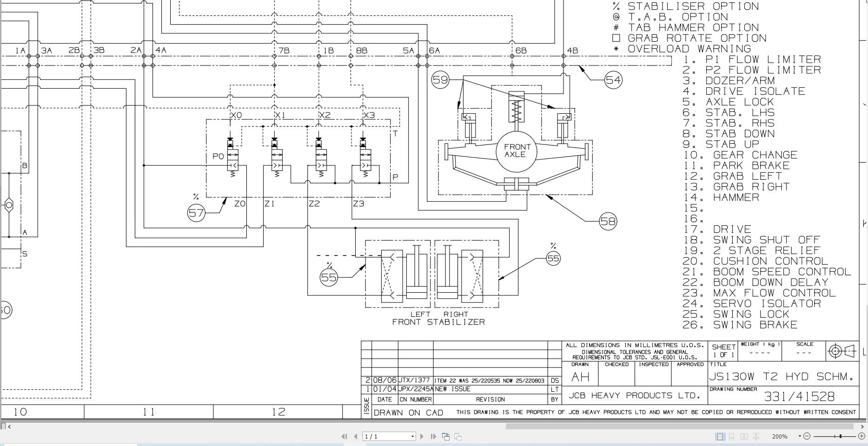The height and width of the screenshot is (446, 868).
Task: Click the next page arrow
Action: coord(422,436)
